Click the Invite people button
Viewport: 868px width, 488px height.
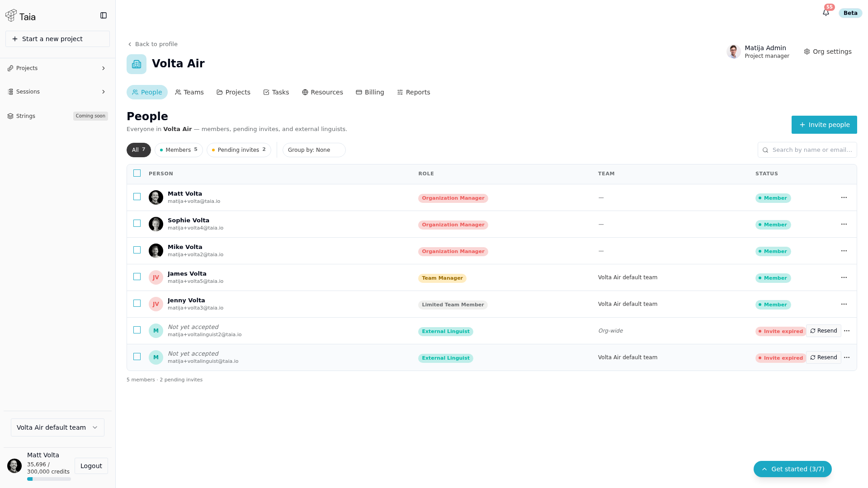point(824,125)
